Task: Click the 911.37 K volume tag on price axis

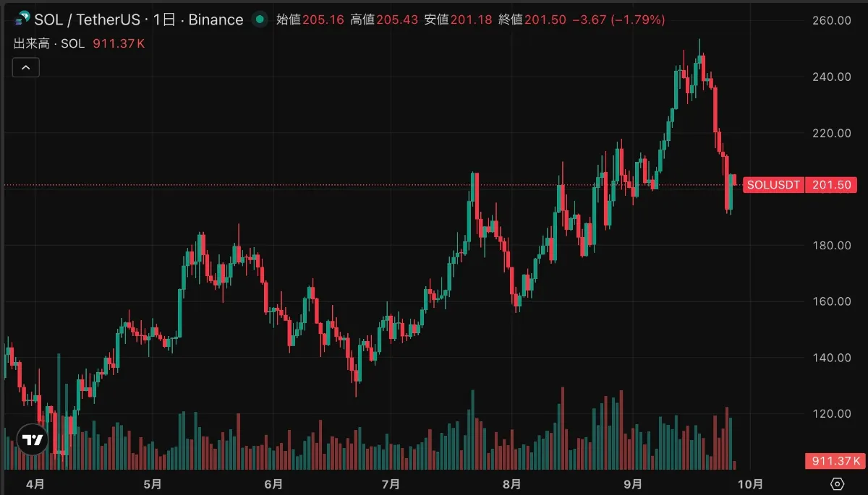Action: (835, 460)
